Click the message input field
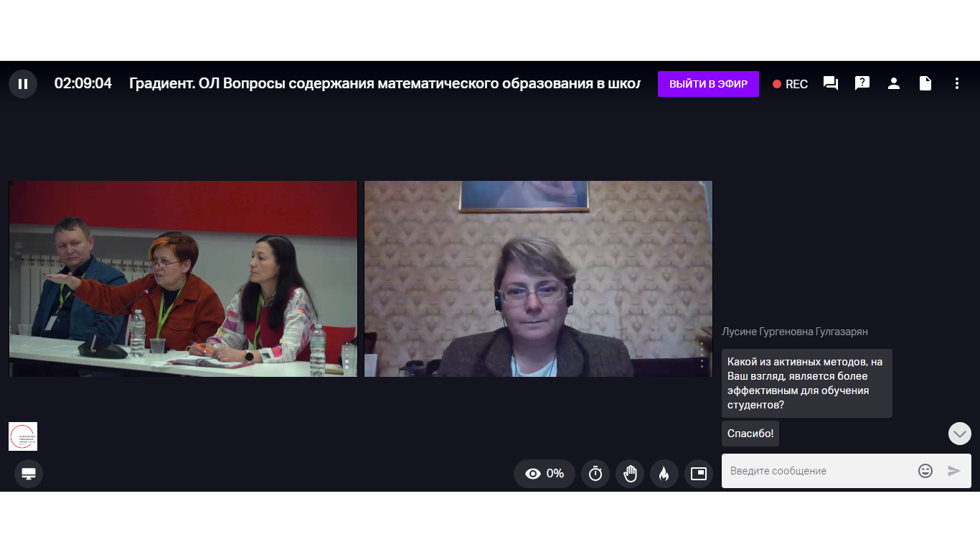This screenshot has height=552, width=980. coord(818,471)
